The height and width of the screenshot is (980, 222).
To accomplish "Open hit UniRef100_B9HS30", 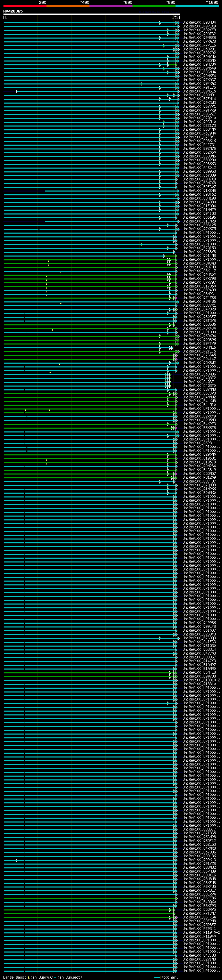I will click(199, 64).
